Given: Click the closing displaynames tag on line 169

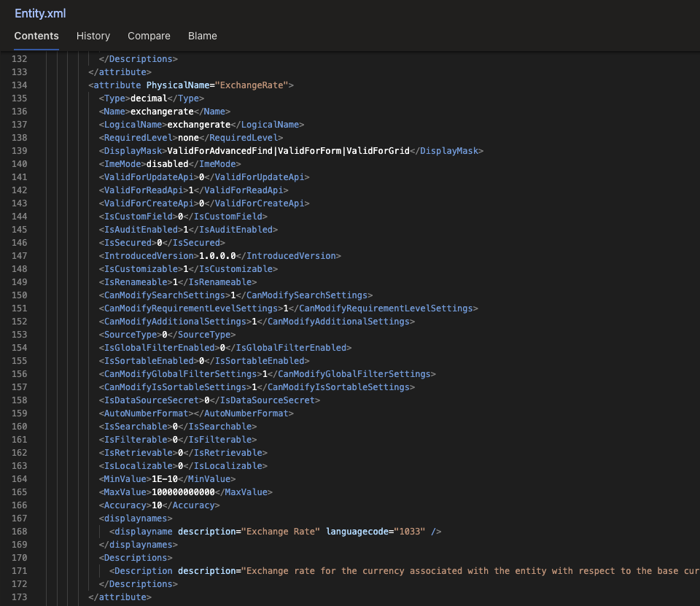Looking at the screenshot, I should pos(139,545).
